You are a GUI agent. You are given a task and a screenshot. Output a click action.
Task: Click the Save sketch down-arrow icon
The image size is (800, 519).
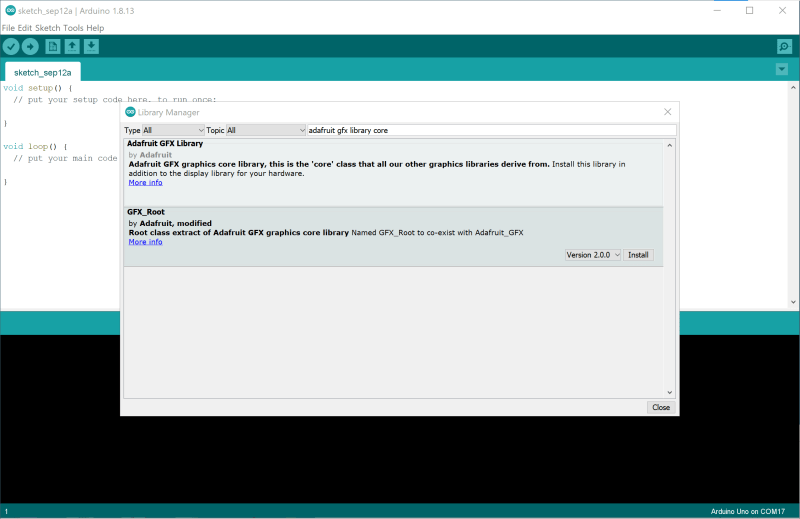pyautogui.click(x=91, y=46)
